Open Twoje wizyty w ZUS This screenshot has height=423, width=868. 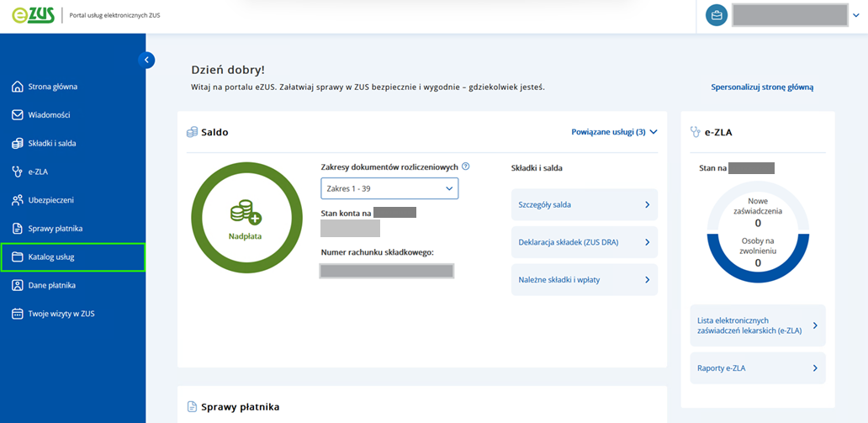click(61, 314)
